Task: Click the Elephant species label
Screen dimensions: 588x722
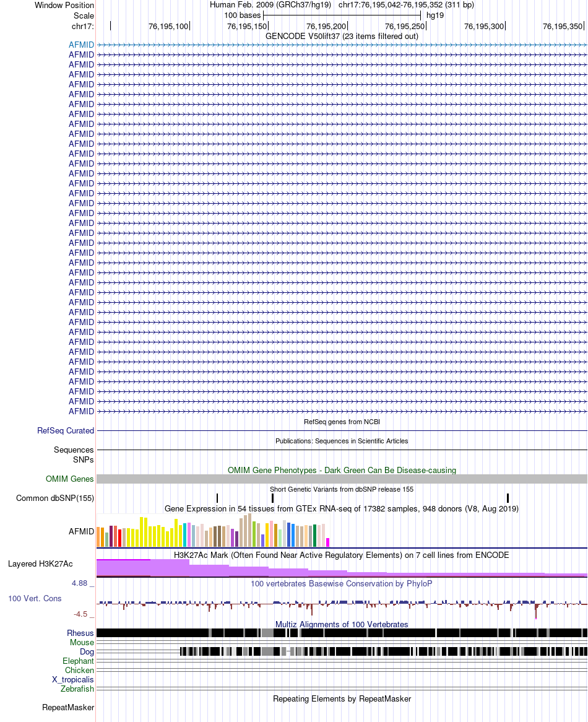Action: pos(78,661)
